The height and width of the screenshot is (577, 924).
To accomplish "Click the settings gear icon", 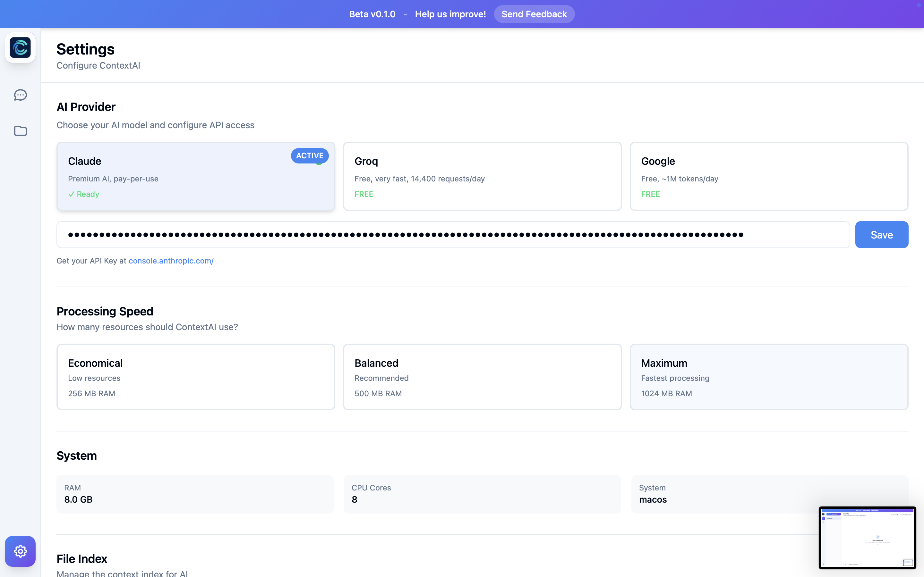I will tap(20, 551).
